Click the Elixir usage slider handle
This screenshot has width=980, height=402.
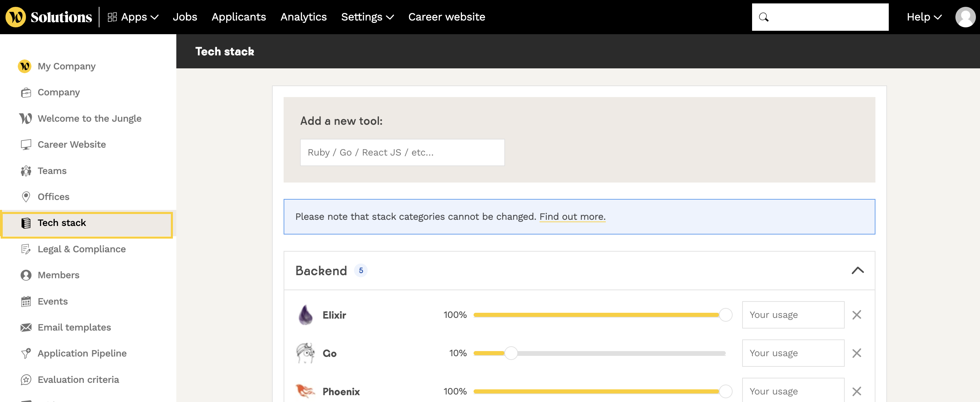click(x=725, y=315)
